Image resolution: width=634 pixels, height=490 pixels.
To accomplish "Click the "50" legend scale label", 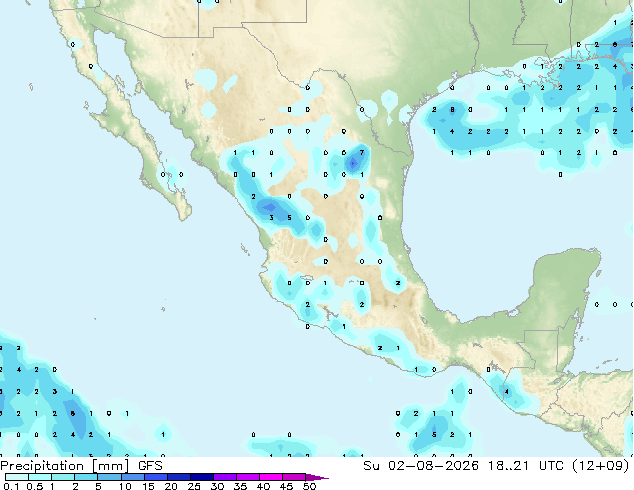I will pos(309,486).
